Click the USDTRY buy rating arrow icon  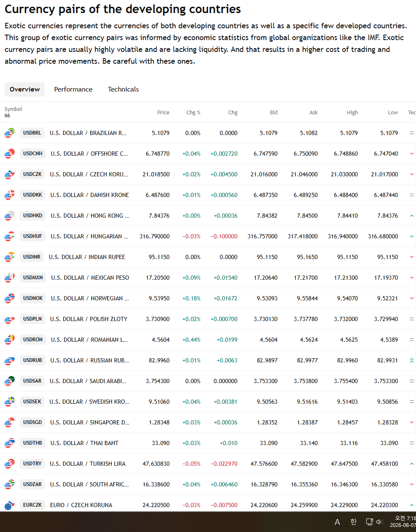412,464
